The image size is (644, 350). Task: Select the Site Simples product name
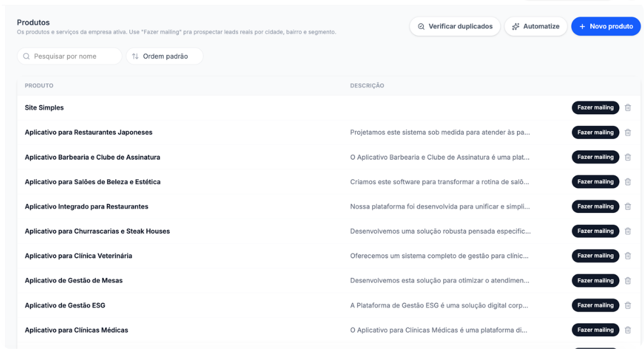[44, 108]
